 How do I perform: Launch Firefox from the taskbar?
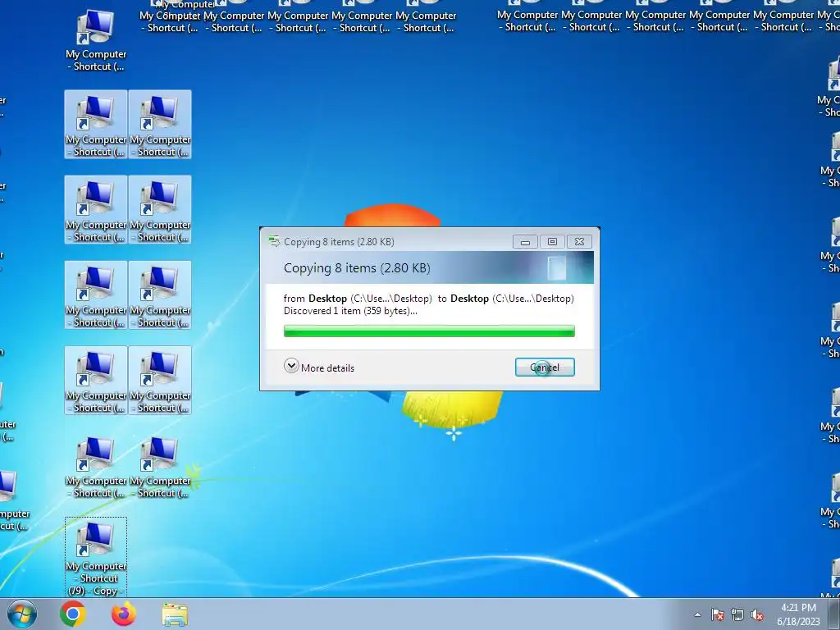coord(123,614)
